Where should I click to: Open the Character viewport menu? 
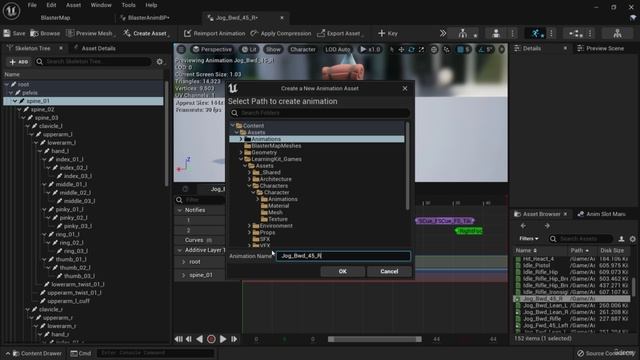coord(302,49)
